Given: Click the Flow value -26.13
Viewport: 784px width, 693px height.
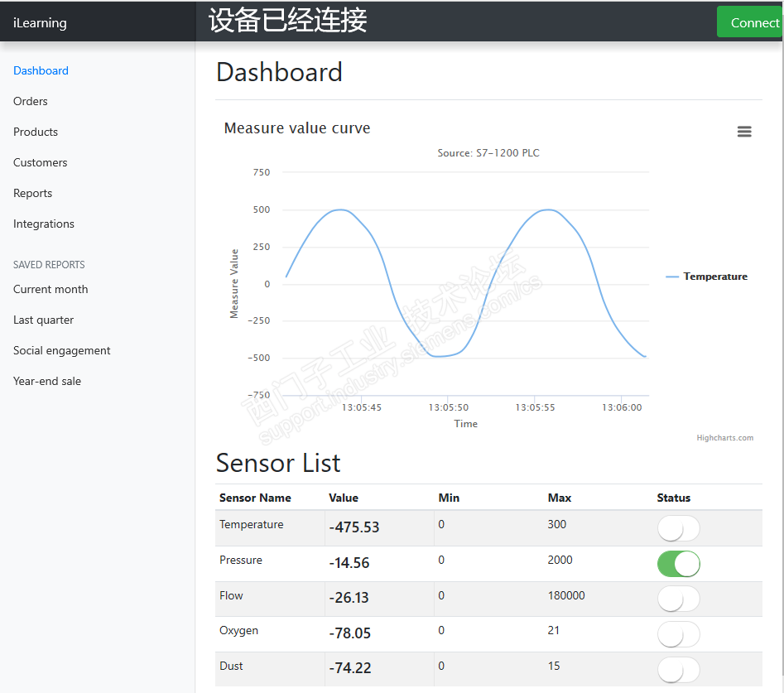Looking at the screenshot, I should [349, 598].
